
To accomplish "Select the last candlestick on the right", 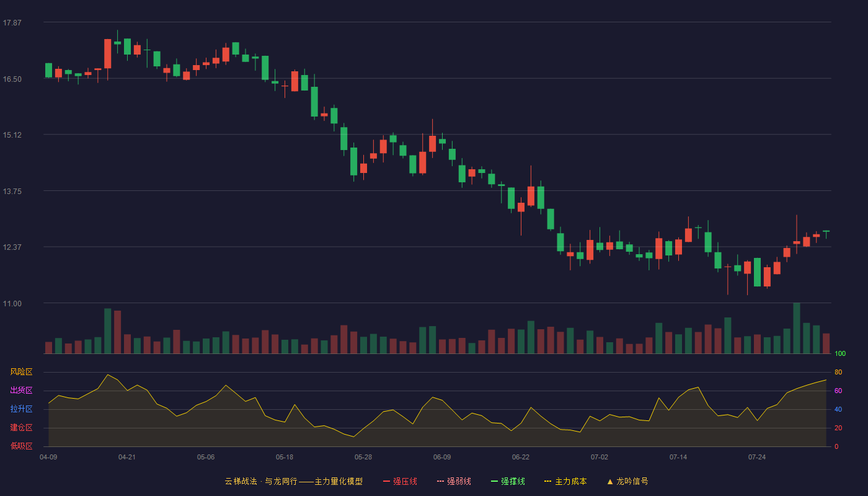I will [x=826, y=234].
